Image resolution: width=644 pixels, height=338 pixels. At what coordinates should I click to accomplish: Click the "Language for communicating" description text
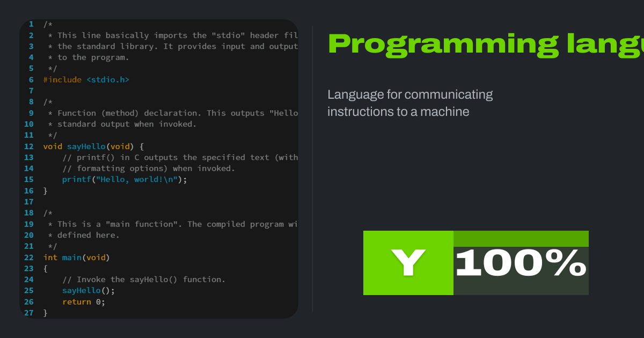tap(410, 95)
